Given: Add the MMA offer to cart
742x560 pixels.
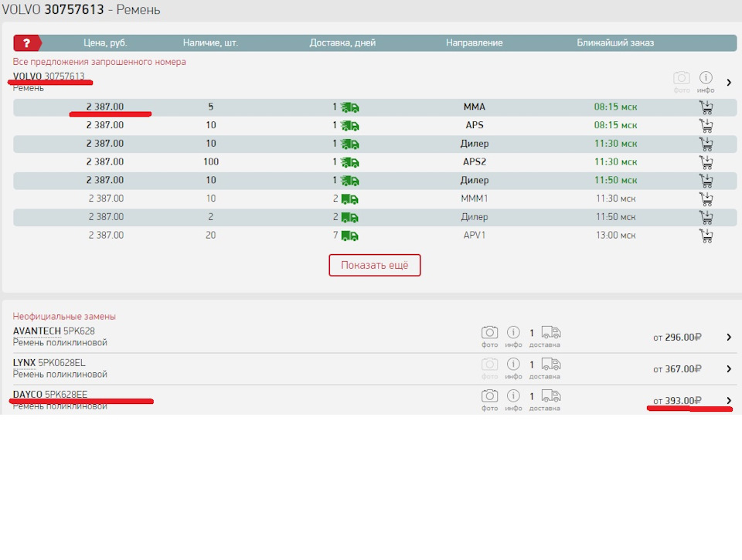Looking at the screenshot, I should (x=705, y=107).
